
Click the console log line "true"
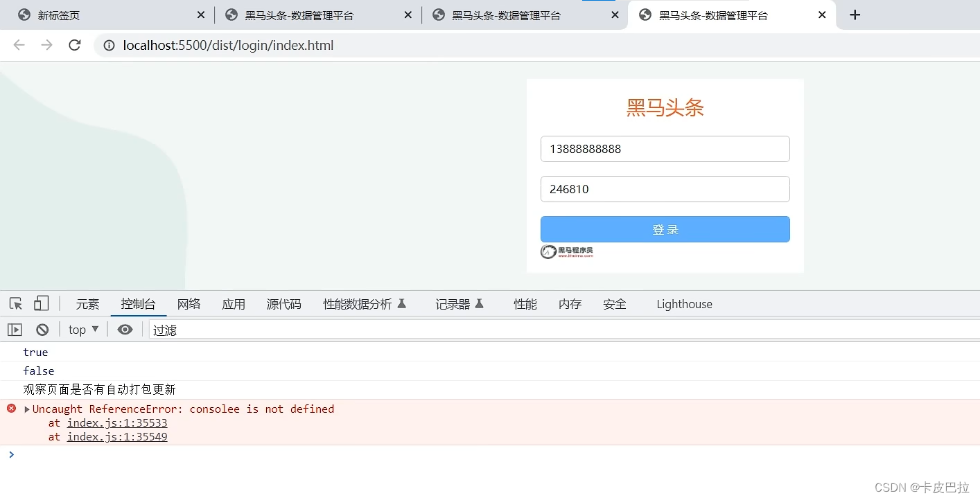[x=35, y=352]
